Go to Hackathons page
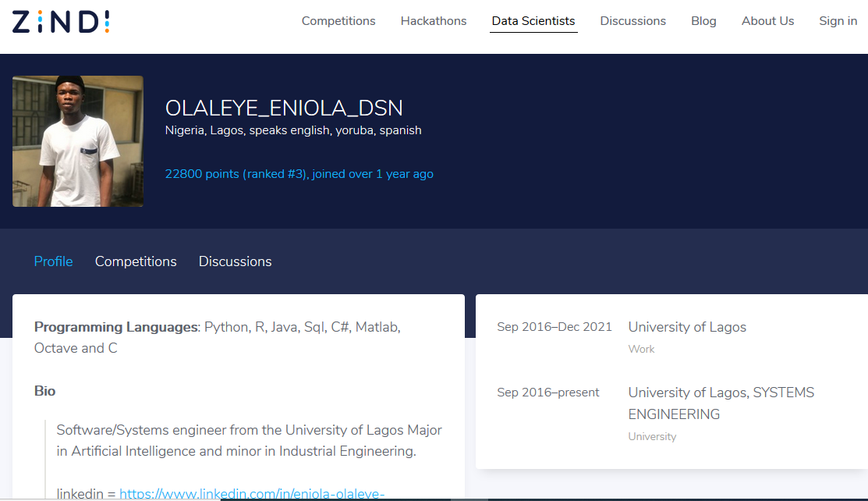The width and height of the screenshot is (868, 501). (434, 21)
